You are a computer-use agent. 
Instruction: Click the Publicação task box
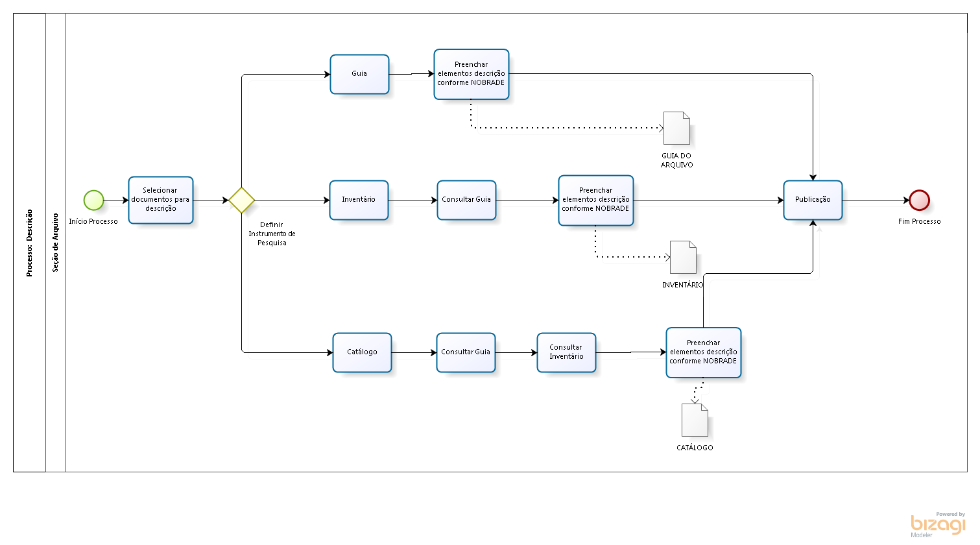[813, 200]
